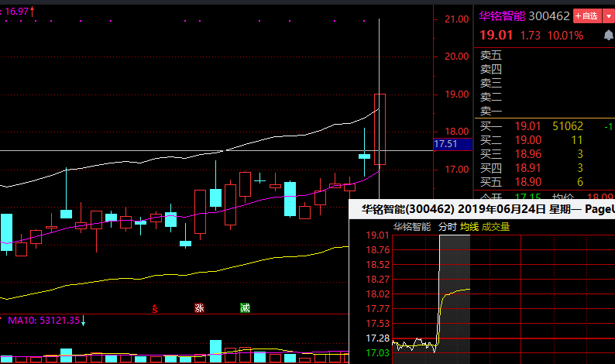Click the 10.01% change percentage

coord(565,36)
